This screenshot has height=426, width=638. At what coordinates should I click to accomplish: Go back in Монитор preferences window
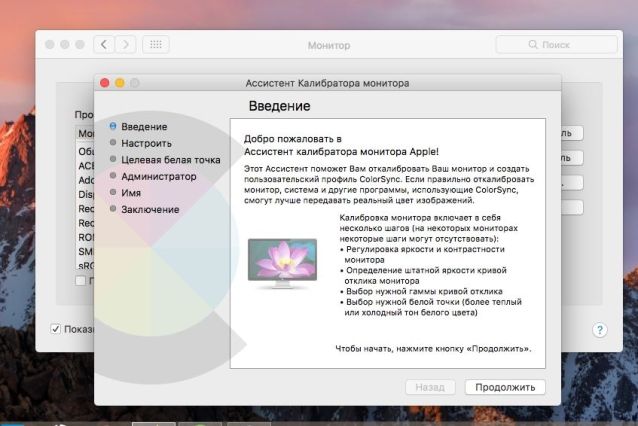(x=104, y=44)
